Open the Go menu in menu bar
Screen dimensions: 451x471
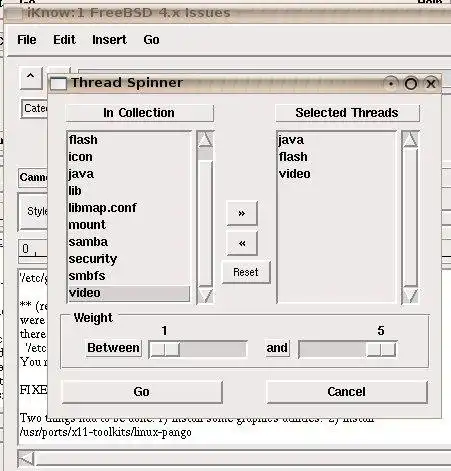point(151,40)
